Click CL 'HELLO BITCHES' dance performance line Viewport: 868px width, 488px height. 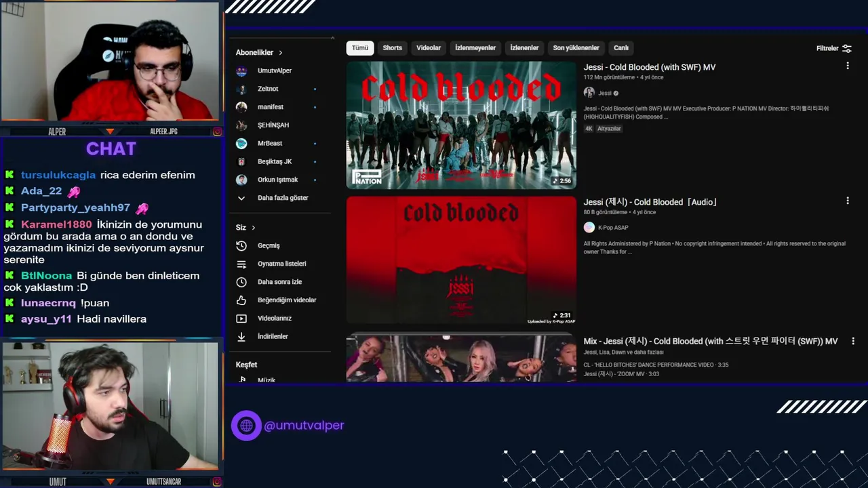656,365
